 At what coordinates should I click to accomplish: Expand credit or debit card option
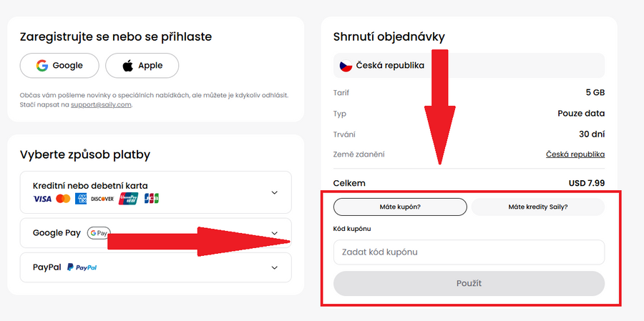coord(275,192)
